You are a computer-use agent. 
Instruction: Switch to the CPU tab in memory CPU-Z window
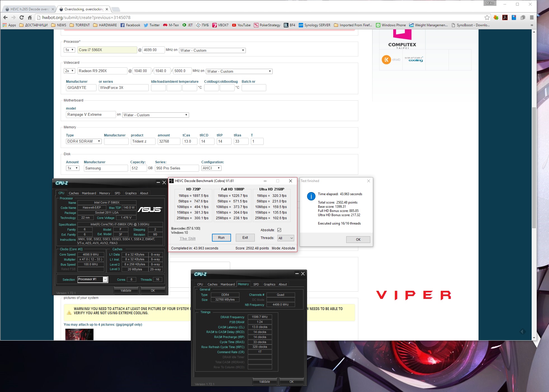[200, 284]
